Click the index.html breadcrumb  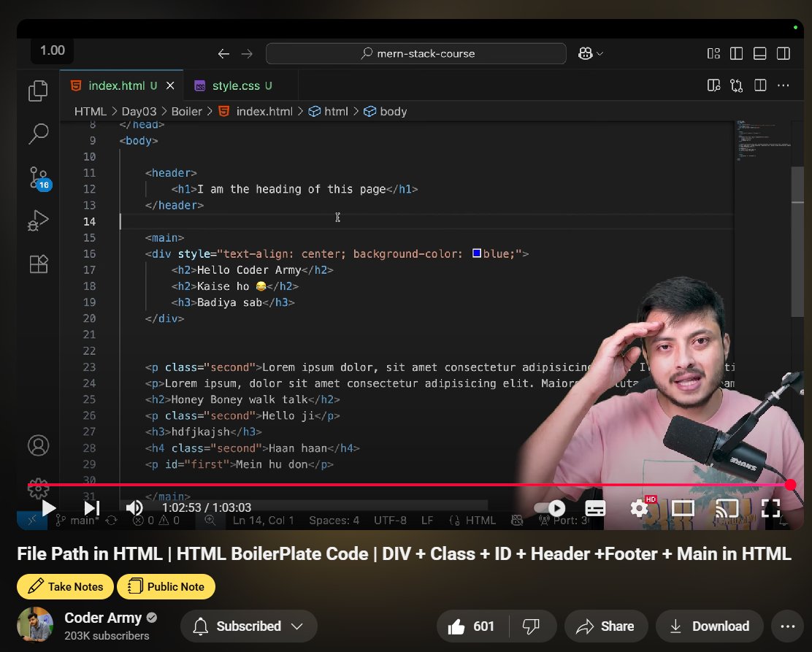pos(256,112)
